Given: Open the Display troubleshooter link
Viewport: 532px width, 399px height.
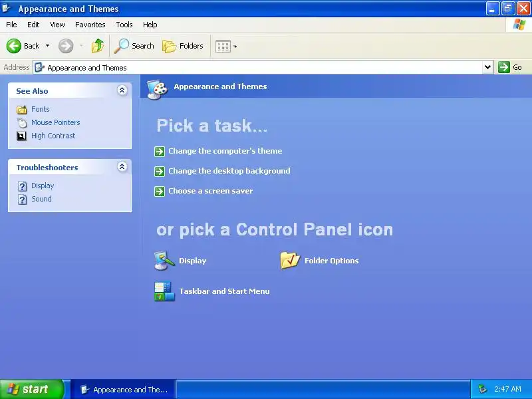Looking at the screenshot, I should coord(43,186).
